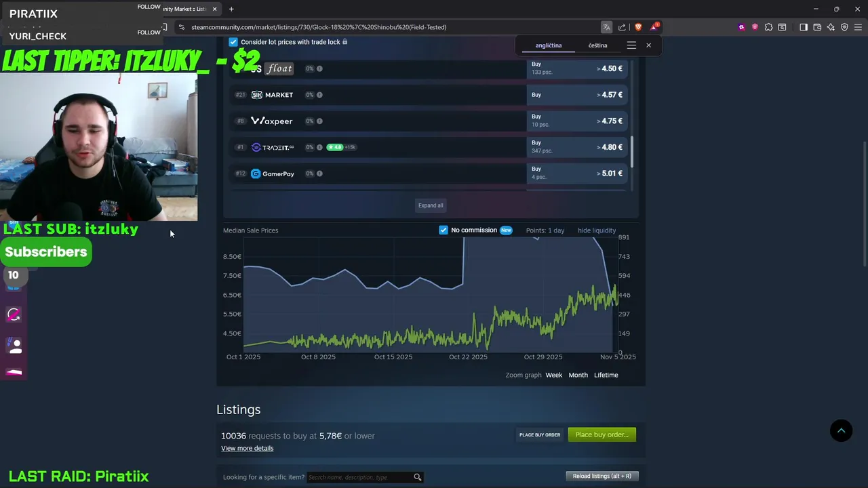Image resolution: width=868 pixels, height=488 pixels.
Task: Toggle the browser sidebar panel icon
Action: click(x=804, y=27)
